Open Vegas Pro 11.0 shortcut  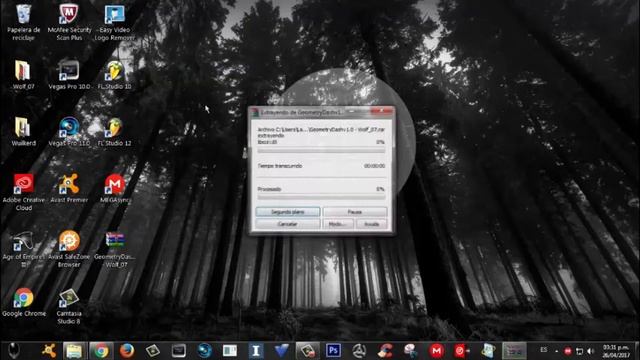pyautogui.click(x=69, y=131)
